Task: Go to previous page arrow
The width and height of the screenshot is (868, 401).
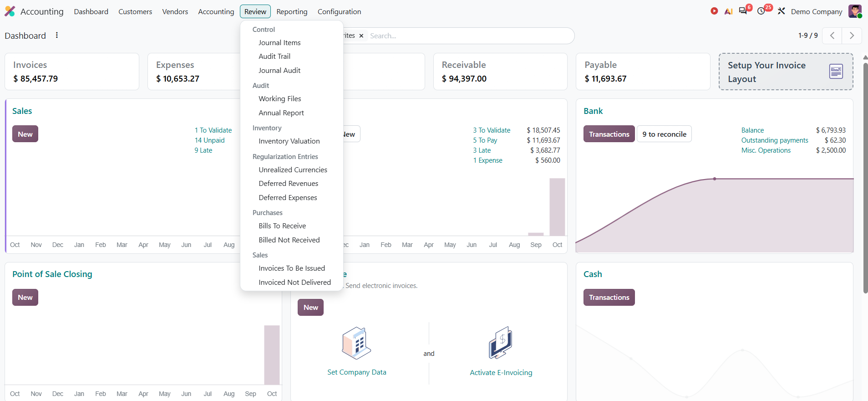Action: point(832,36)
